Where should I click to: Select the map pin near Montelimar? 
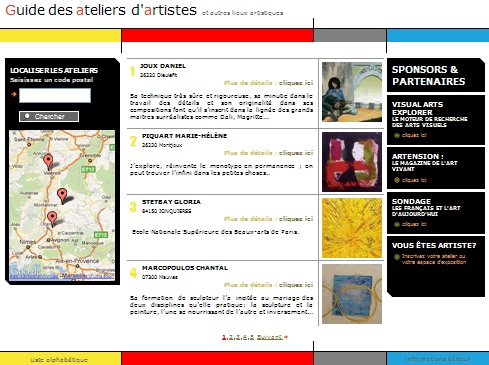tap(62, 195)
